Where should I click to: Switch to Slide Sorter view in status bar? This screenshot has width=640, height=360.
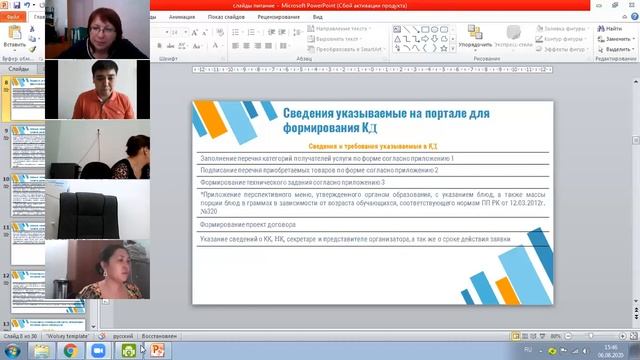pos(525,336)
